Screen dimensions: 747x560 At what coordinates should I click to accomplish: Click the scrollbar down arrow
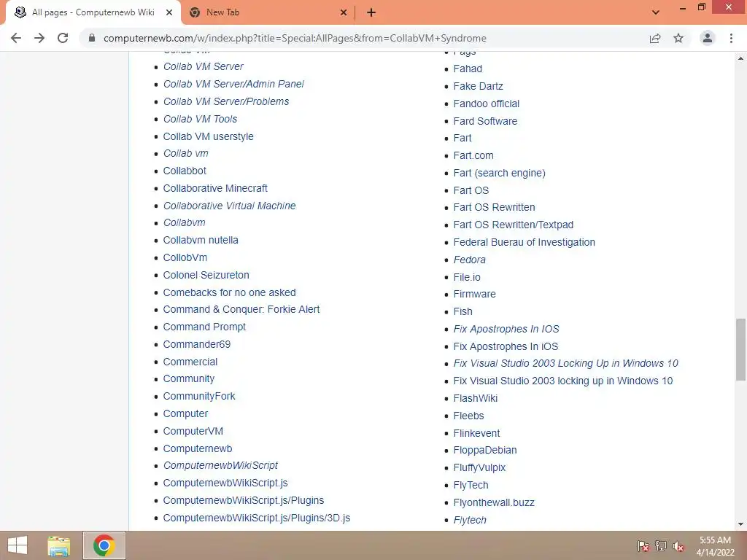741,524
